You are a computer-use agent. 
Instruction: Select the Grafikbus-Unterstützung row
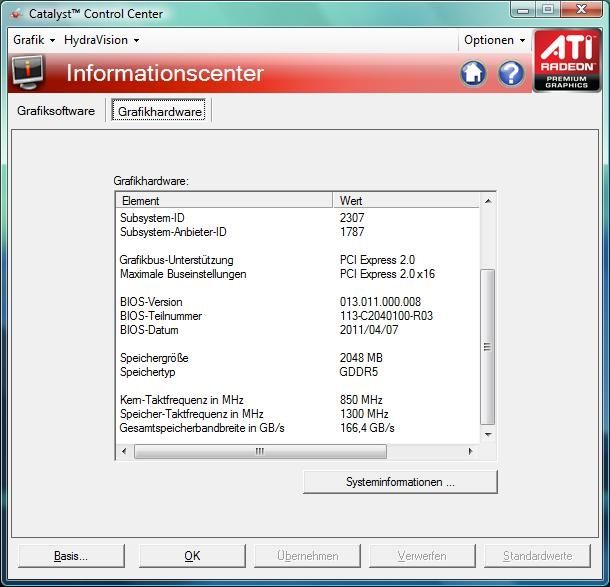point(298,260)
